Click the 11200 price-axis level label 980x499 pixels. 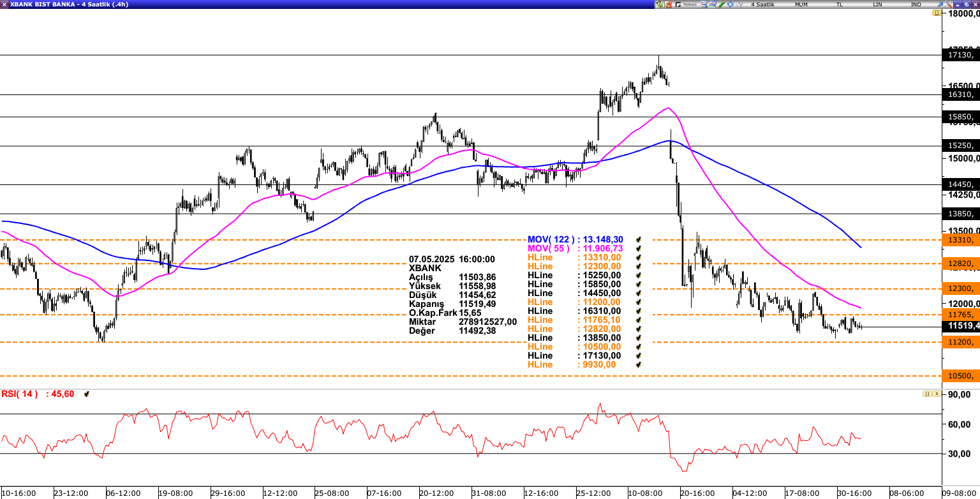(960, 342)
